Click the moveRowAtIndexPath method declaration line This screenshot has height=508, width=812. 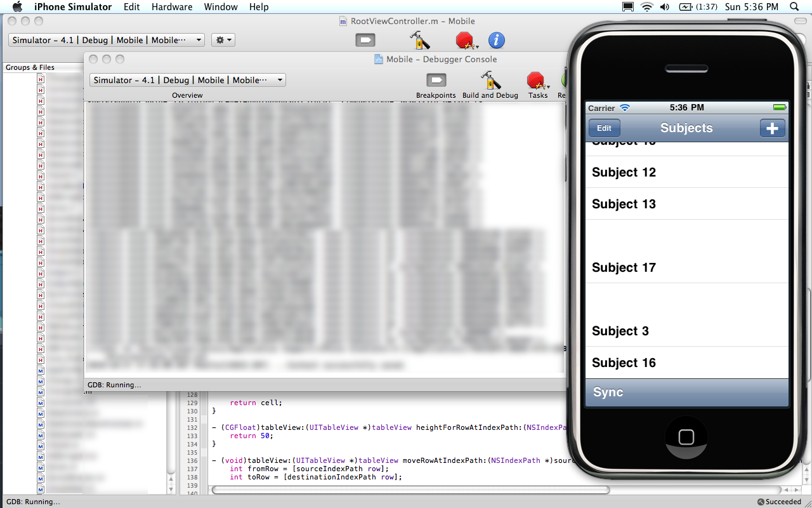tap(389, 460)
